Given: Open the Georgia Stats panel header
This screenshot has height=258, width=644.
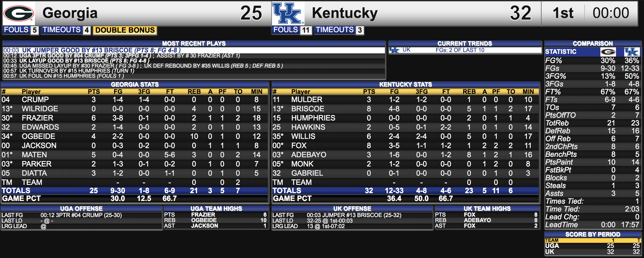Looking at the screenshot, I should (x=135, y=84).
